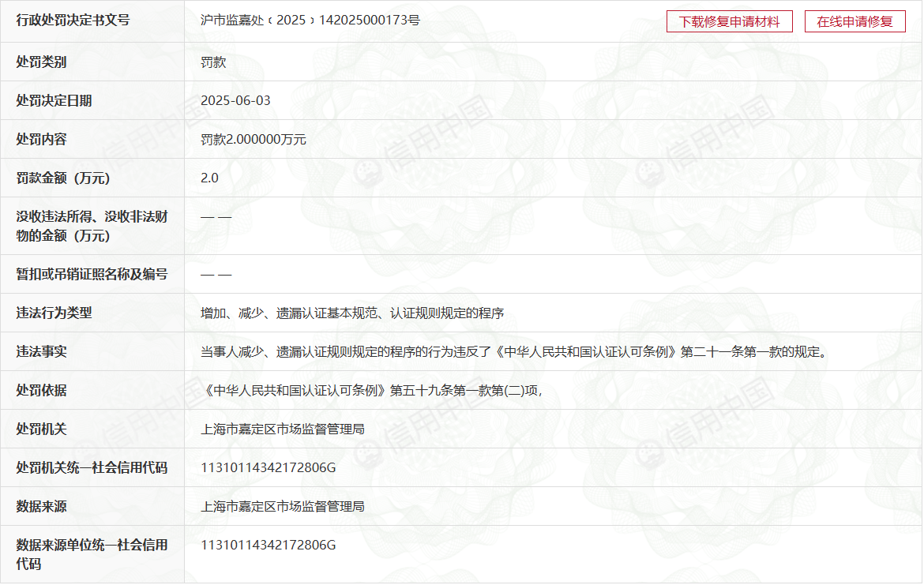Click the fine amount value 2.0
The height and width of the screenshot is (585, 924).
pos(209,178)
